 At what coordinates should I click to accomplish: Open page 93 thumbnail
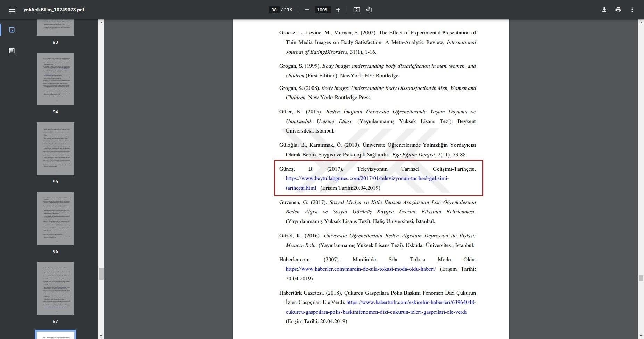point(56,27)
